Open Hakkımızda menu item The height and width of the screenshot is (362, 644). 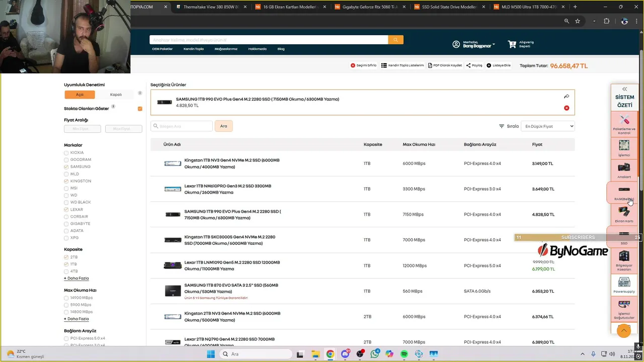click(257, 49)
